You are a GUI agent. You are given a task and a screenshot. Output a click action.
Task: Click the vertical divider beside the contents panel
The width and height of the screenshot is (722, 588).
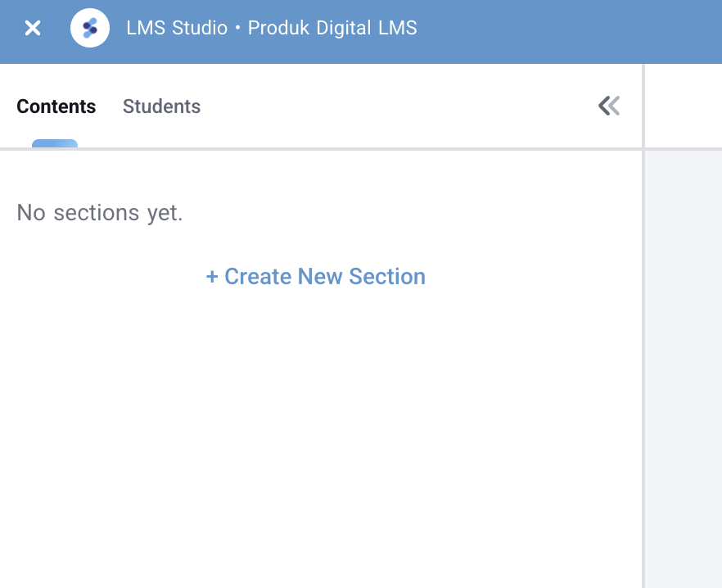643,328
